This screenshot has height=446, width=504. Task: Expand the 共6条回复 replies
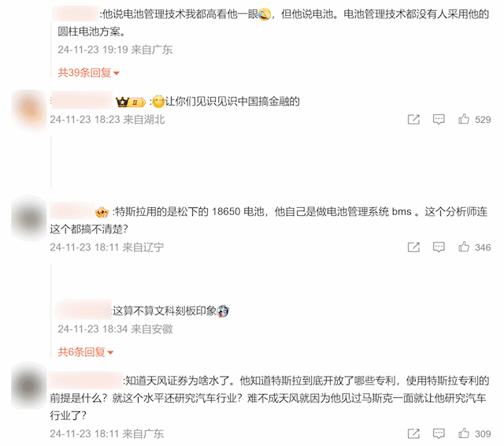pyautogui.click(x=86, y=352)
